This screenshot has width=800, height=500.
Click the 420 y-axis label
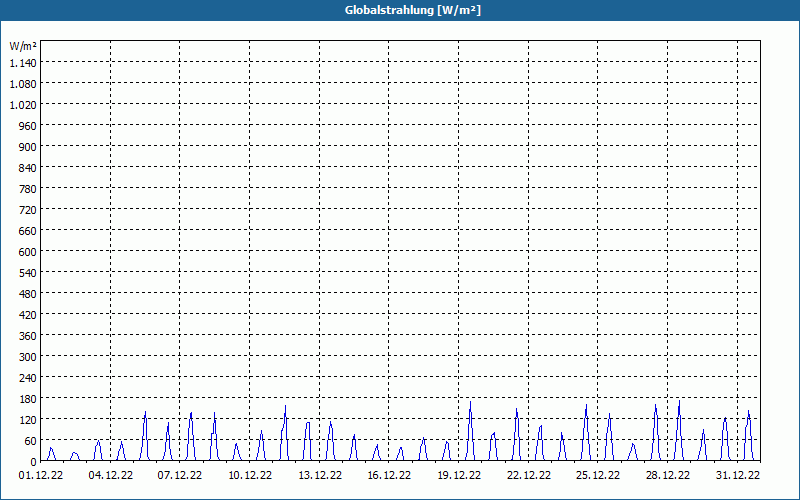(28, 315)
